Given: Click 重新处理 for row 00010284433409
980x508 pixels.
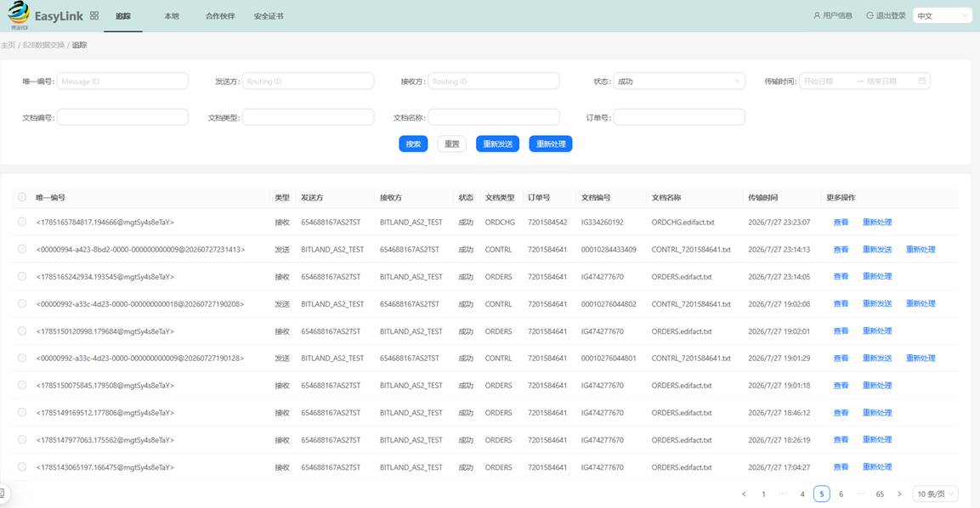Looking at the screenshot, I should click(x=921, y=249).
